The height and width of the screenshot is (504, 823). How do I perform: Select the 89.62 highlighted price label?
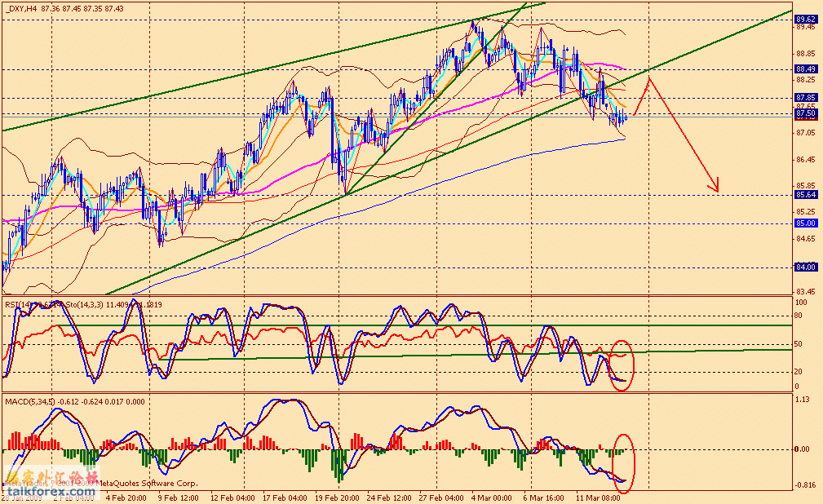point(806,20)
